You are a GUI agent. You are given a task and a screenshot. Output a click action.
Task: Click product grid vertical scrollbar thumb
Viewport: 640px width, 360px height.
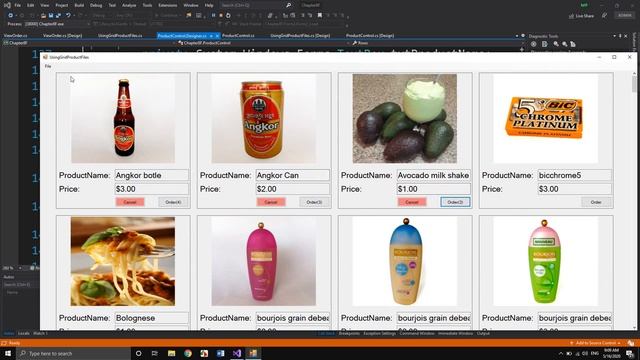tap(634, 84)
